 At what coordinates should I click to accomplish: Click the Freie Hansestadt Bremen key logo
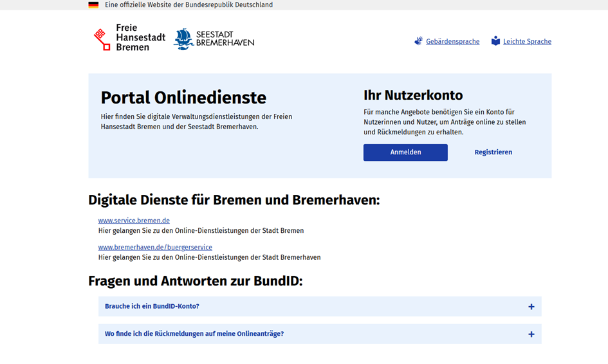click(x=102, y=39)
